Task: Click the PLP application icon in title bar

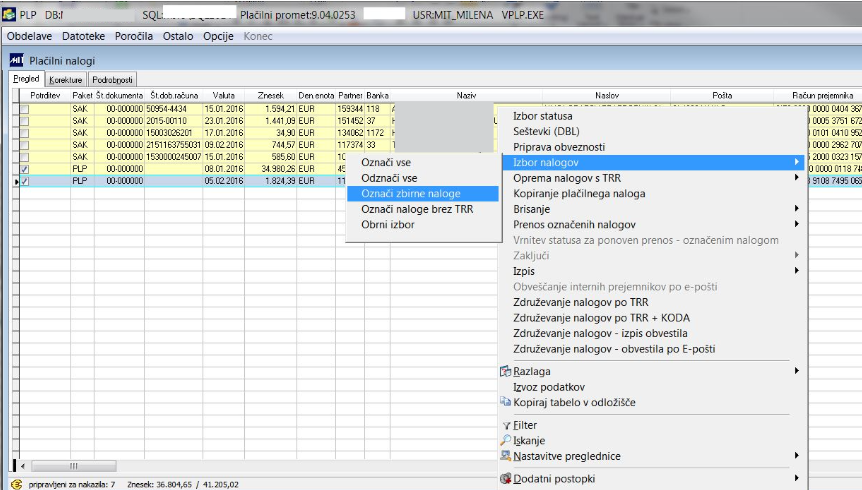Action: [x=9, y=15]
